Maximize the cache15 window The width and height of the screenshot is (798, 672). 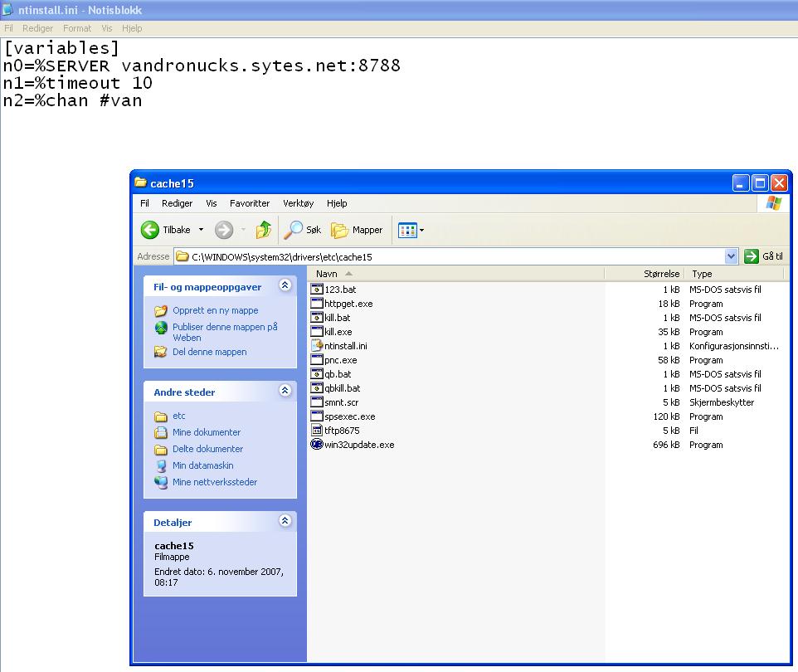759,183
